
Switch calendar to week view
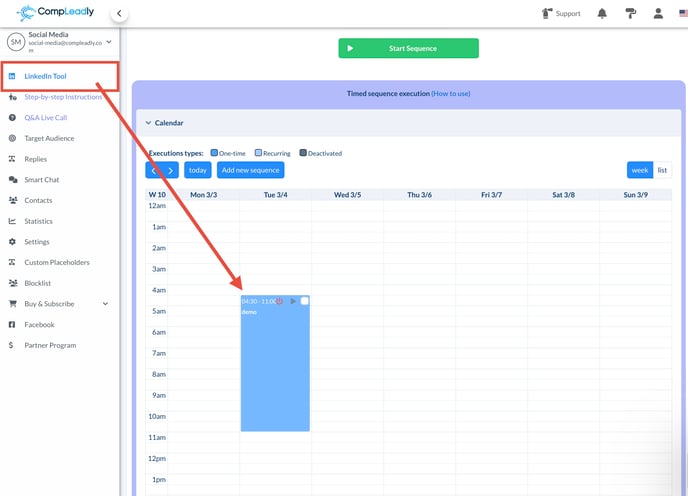click(x=639, y=170)
